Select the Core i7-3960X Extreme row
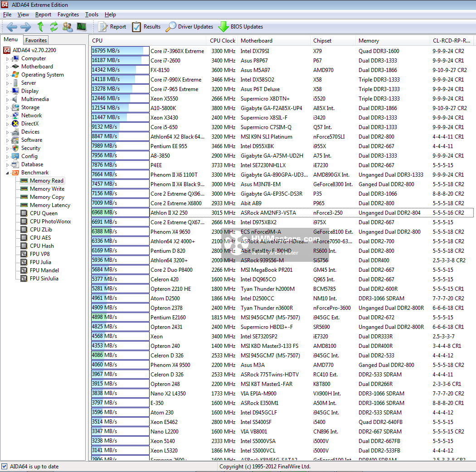This screenshot has height=472, width=476. click(282, 51)
